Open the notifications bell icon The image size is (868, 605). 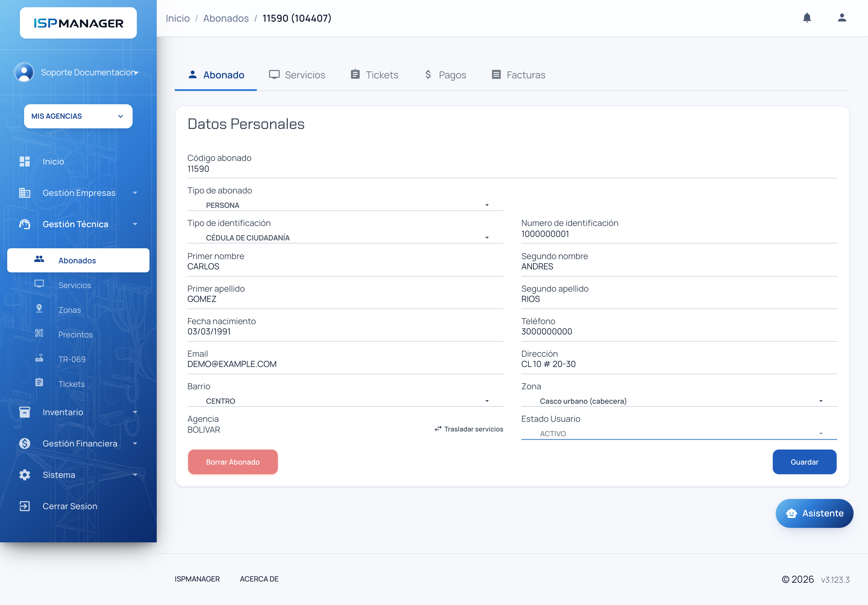click(807, 18)
